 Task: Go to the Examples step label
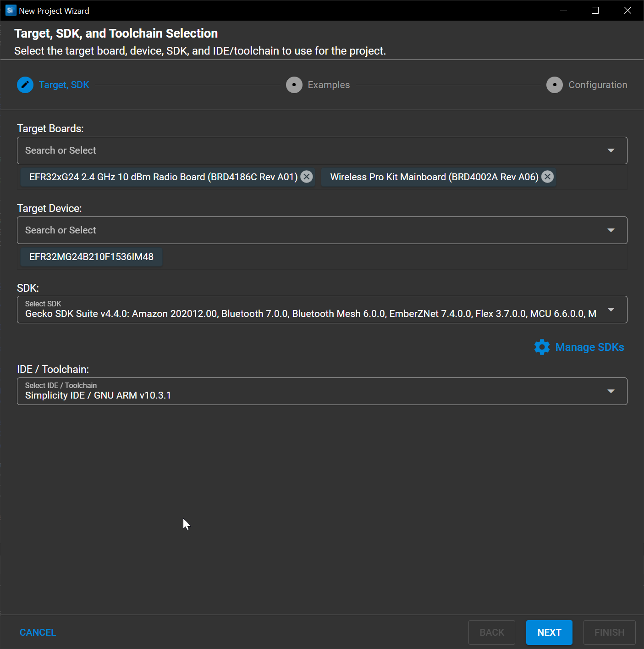[x=329, y=85]
